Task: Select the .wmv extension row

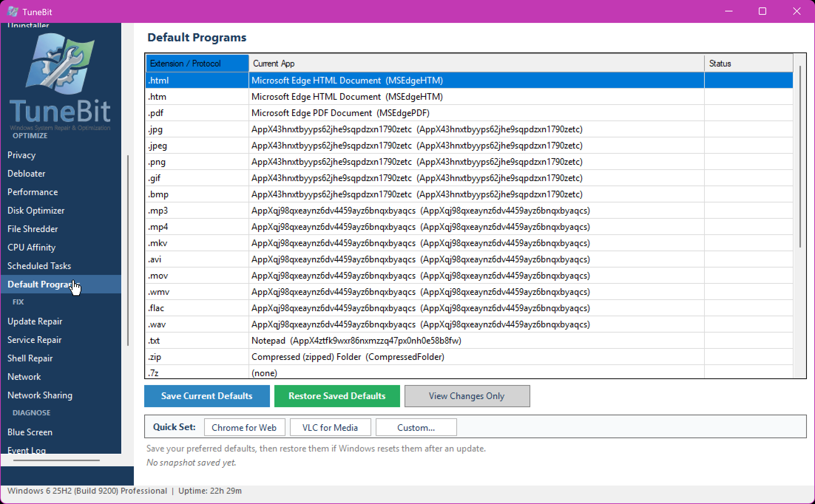Action: (x=469, y=292)
